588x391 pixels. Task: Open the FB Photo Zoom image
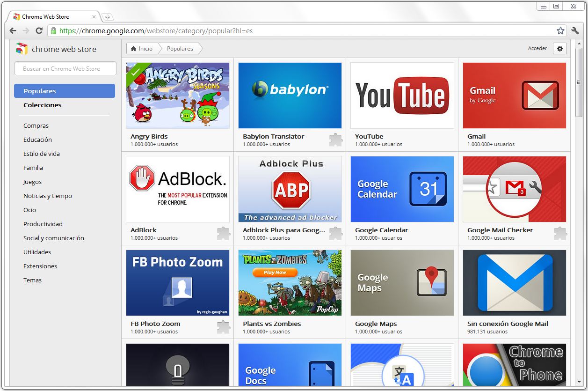pos(178,283)
